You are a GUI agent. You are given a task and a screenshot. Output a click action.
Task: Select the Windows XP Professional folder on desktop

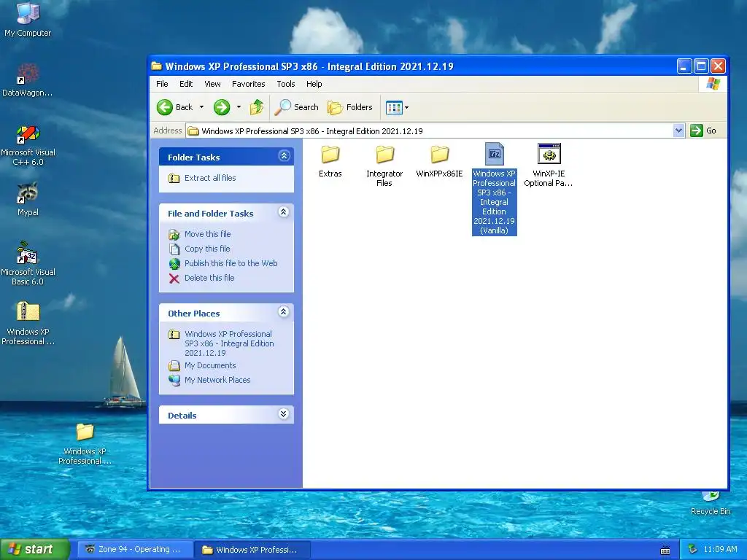85,443
